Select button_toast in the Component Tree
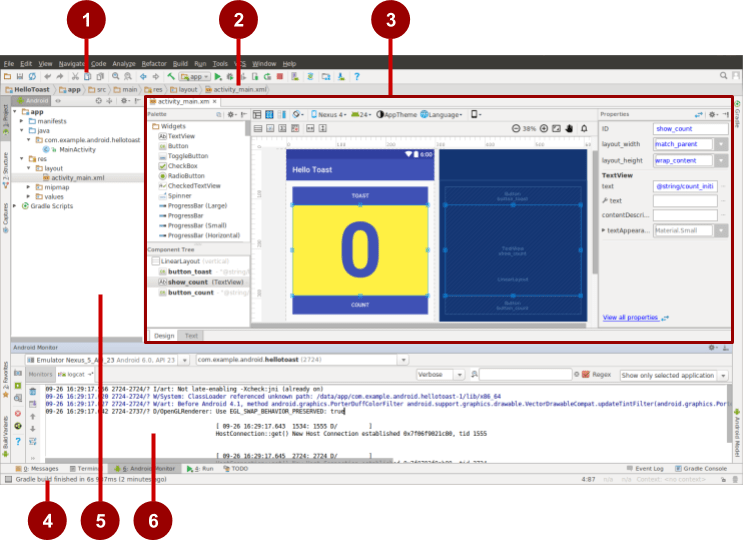 (190, 272)
